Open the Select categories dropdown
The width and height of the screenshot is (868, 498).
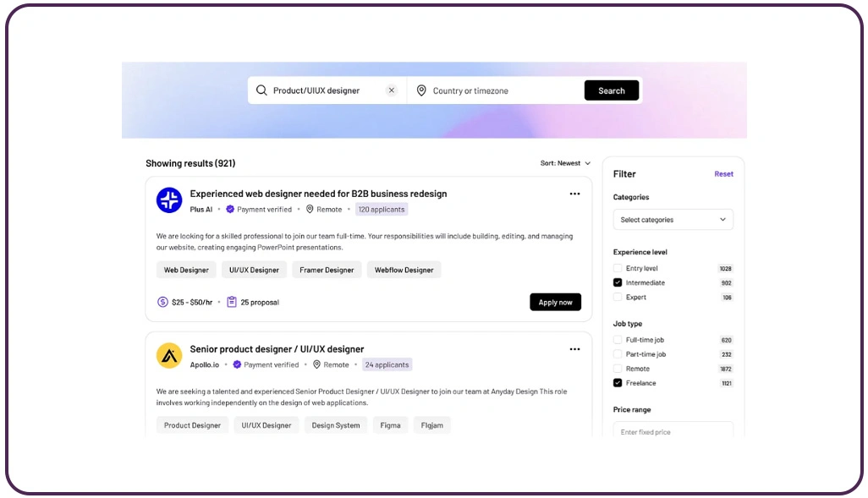pos(673,219)
